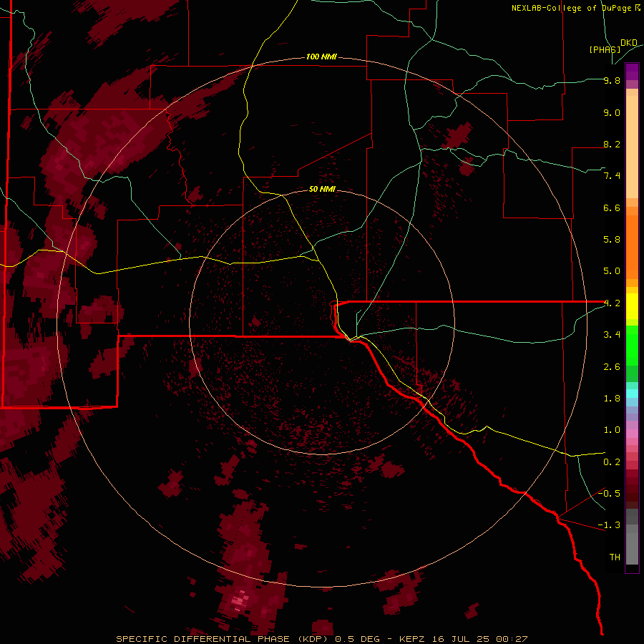The image size is (644, 644).
Task: Click the bright pink core in the southern storm cell
Action: (240, 600)
